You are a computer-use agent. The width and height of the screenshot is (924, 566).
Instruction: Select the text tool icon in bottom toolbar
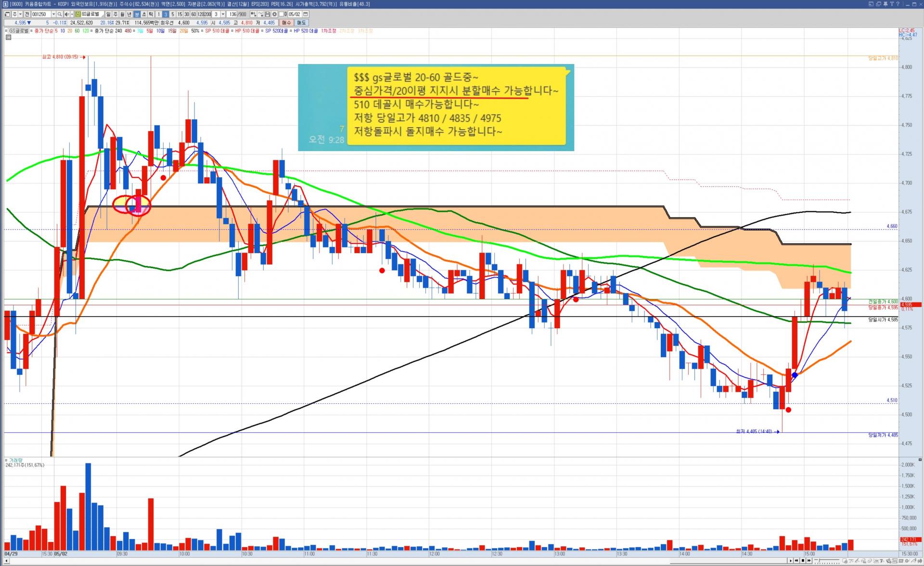(x=882, y=561)
